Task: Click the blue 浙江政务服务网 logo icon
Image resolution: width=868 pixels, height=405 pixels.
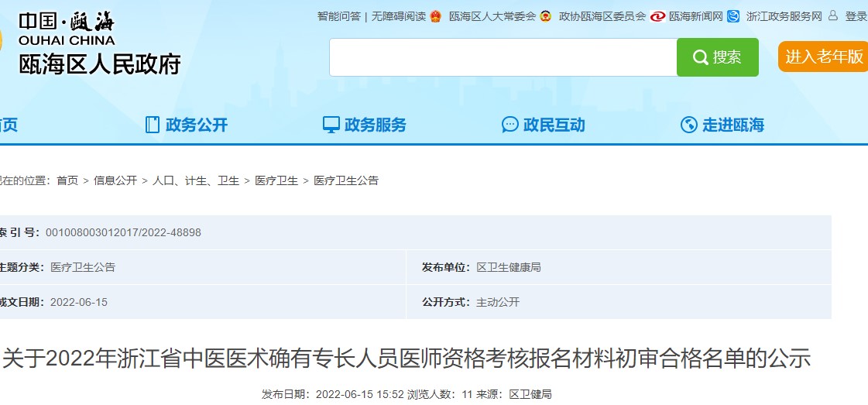Action: (733, 16)
